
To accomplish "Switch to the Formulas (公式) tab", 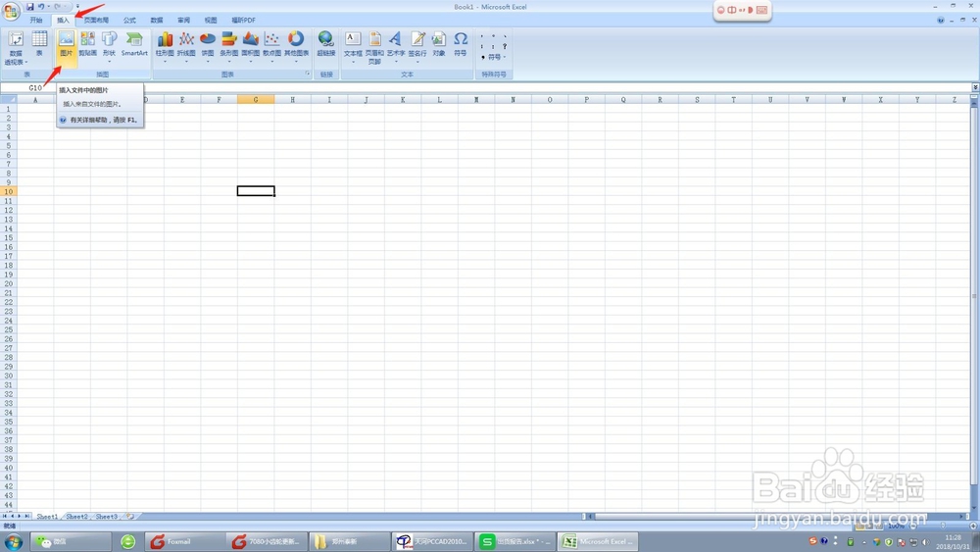I will tap(129, 20).
